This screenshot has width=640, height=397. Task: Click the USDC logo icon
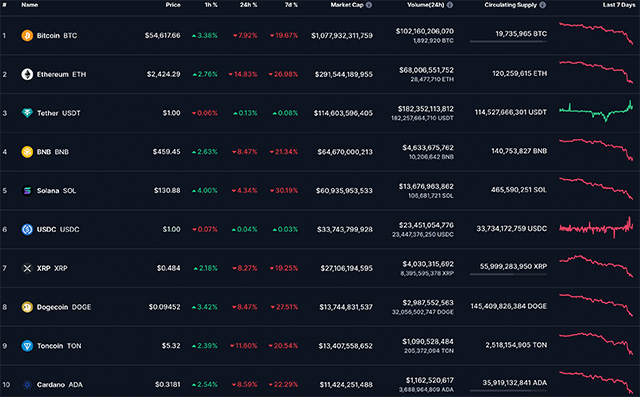[x=27, y=229]
